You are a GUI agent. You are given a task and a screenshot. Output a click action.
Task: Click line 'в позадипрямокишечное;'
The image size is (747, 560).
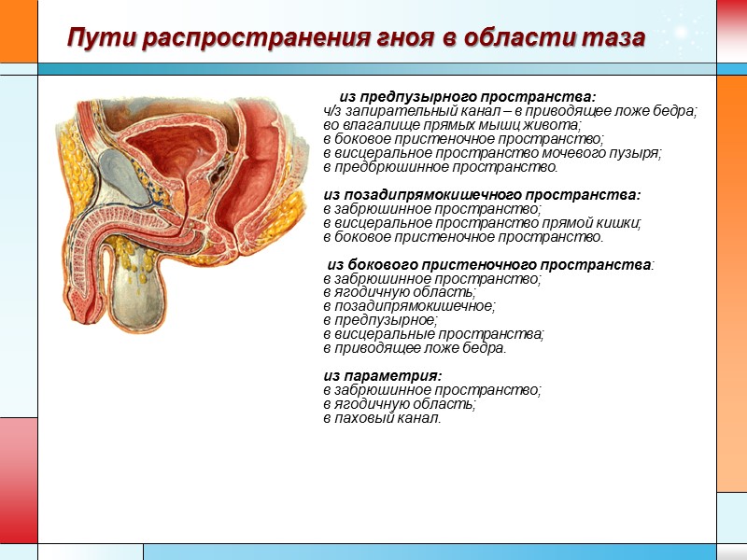(409, 306)
